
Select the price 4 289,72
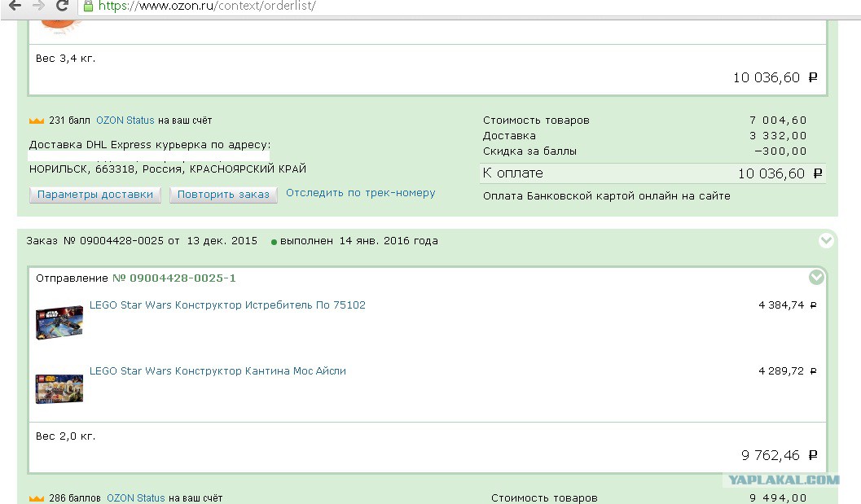coord(788,371)
